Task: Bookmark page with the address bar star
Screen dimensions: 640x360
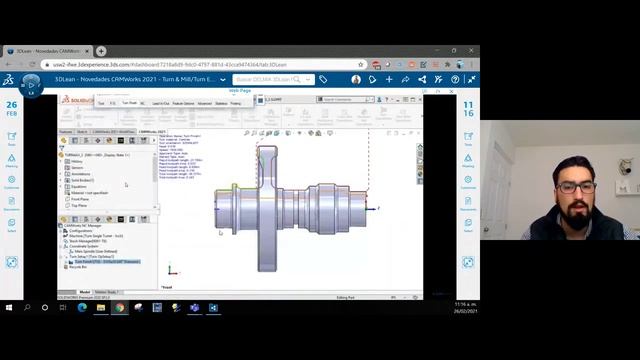Action: click(360, 64)
